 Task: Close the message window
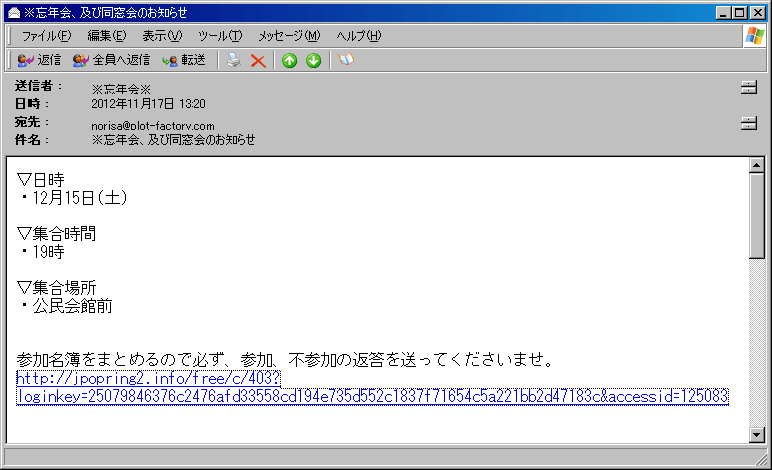758,13
